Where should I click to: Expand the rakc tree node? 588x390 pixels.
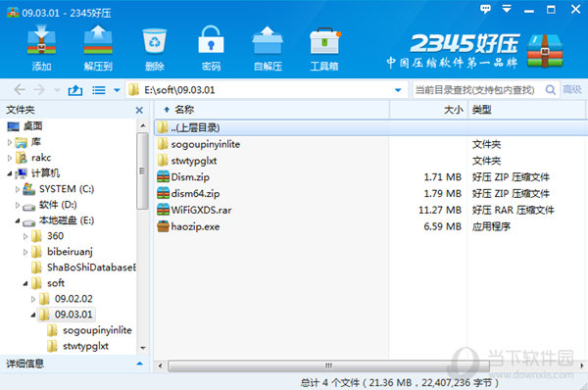(x=10, y=158)
